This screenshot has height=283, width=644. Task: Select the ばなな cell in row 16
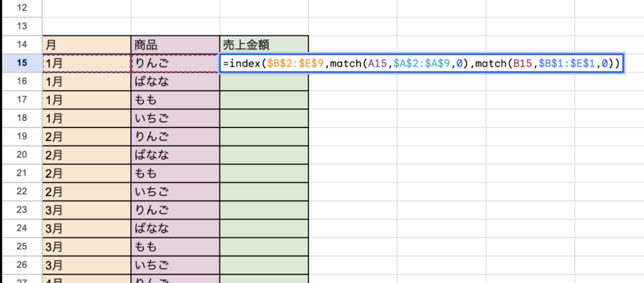175,82
